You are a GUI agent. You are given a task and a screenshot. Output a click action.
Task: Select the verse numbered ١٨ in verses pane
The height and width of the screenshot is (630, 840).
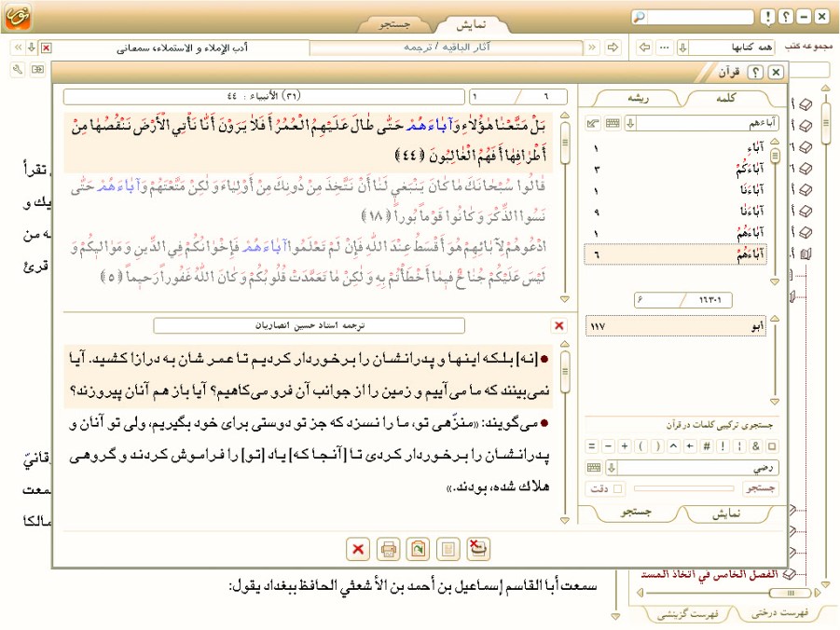(x=310, y=200)
